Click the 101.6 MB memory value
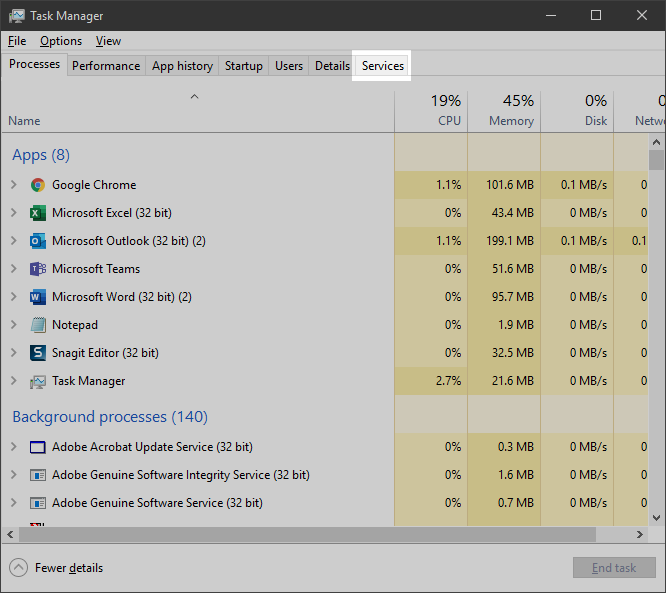 point(510,185)
